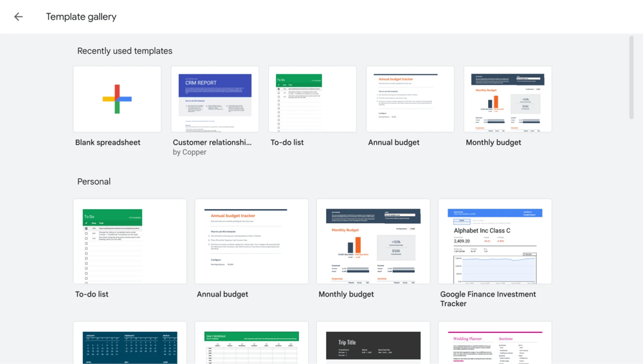
Task: Click the "Template gallery" page heading
Action: pos(81,17)
